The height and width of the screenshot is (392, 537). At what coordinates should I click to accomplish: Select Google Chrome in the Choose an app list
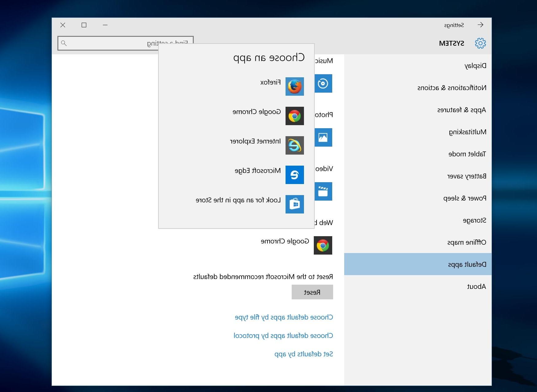(x=236, y=116)
